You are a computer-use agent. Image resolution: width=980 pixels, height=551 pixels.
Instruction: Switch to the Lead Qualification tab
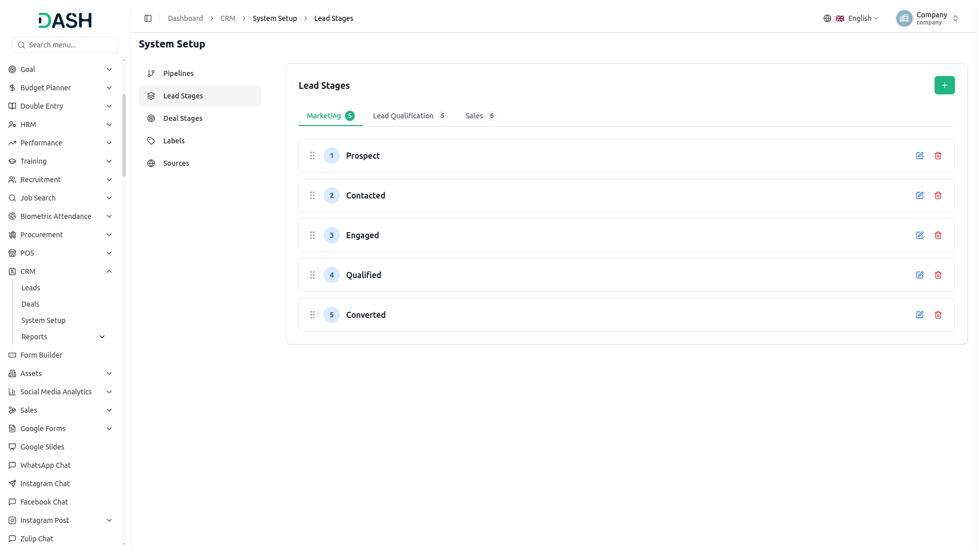tap(409, 116)
